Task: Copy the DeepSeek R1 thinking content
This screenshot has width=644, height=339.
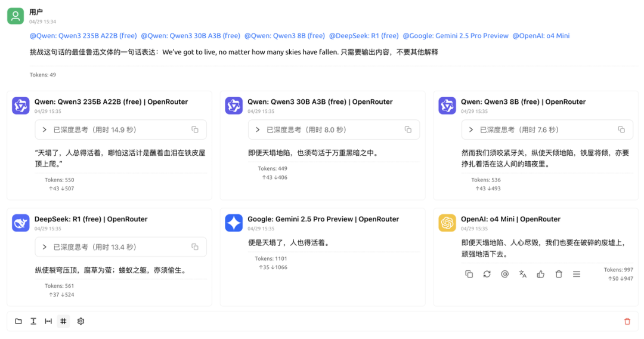Action: (195, 247)
